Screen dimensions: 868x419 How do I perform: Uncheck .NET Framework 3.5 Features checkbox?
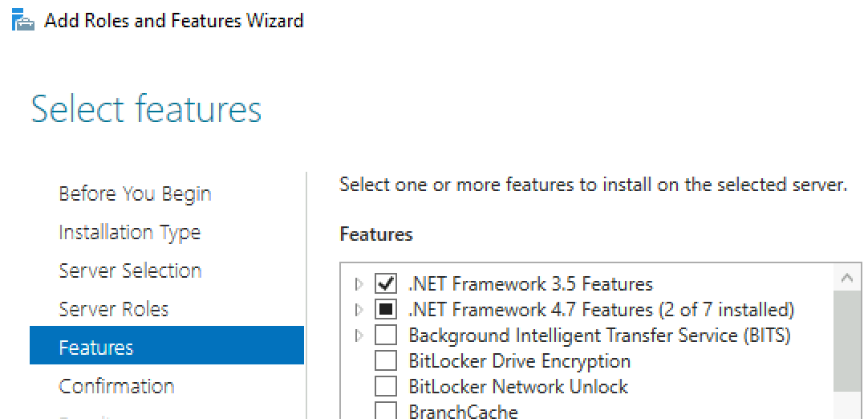click(386, 284)
